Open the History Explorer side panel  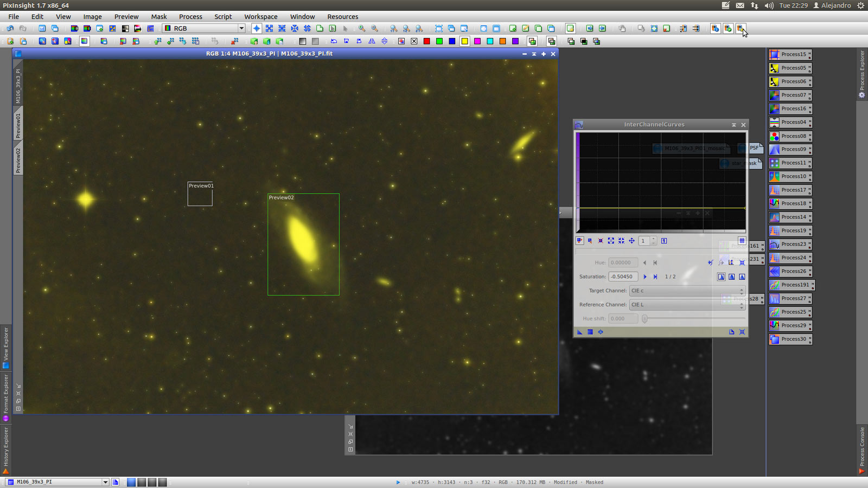6,450
